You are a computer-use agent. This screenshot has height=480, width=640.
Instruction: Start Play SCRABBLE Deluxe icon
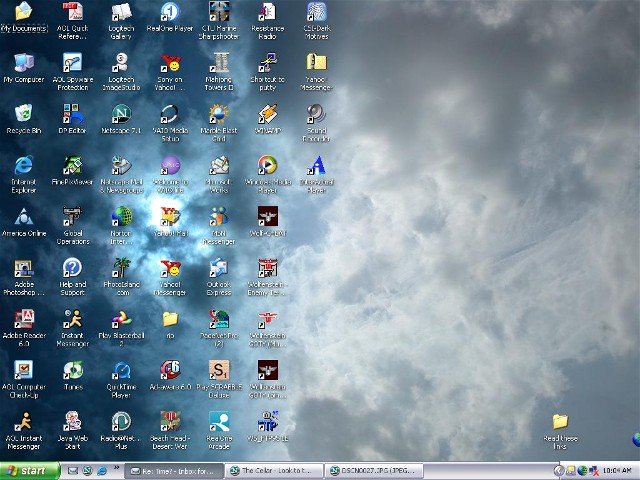pyautogui.click(x=219, y=370)
